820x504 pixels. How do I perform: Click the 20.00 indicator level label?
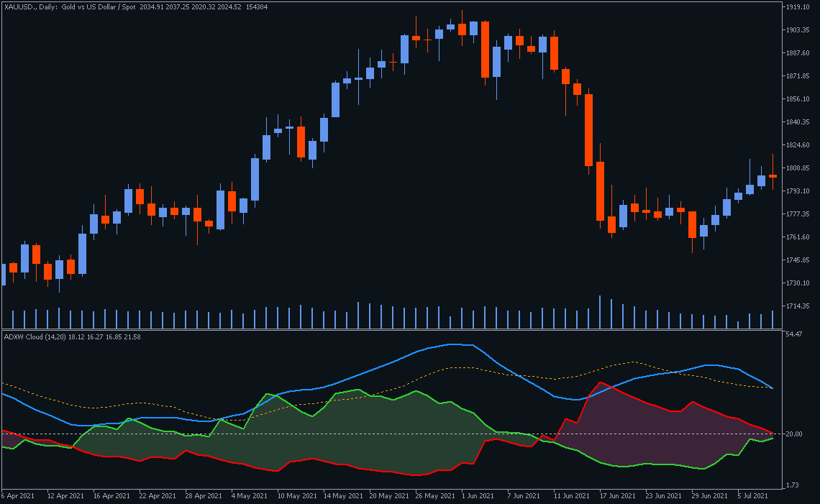(x=794, y=434)
